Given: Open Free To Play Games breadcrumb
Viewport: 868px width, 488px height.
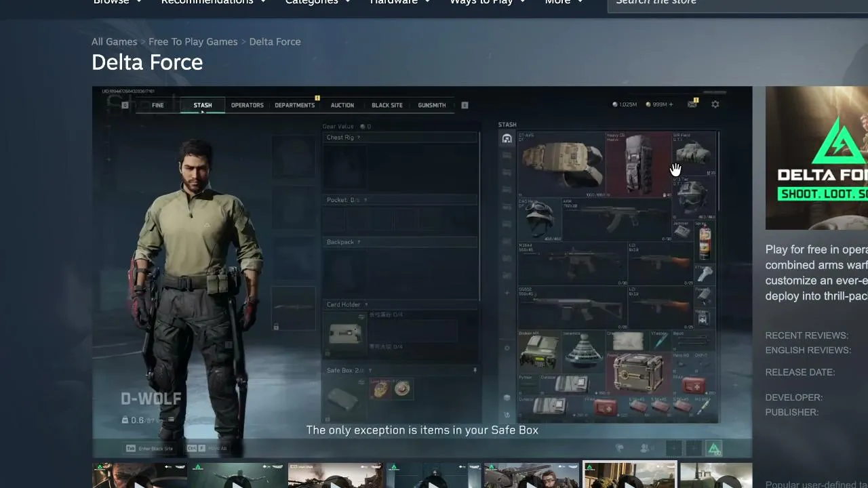Looking at the screenshot, I should click(193, 41).
